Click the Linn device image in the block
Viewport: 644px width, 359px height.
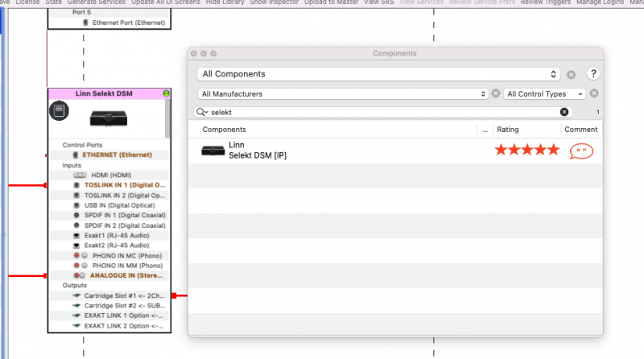click(x=109, y=118)
